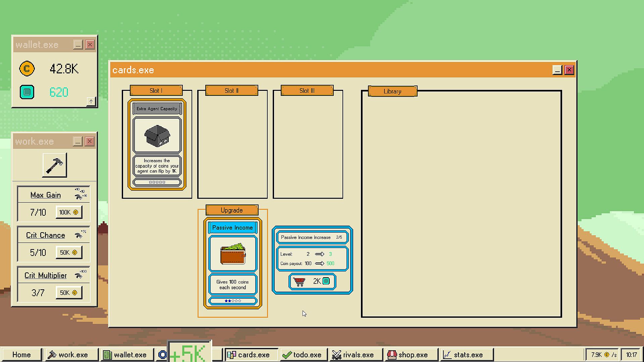Click the cards.exe taskbar icon

tap(231, 355)
